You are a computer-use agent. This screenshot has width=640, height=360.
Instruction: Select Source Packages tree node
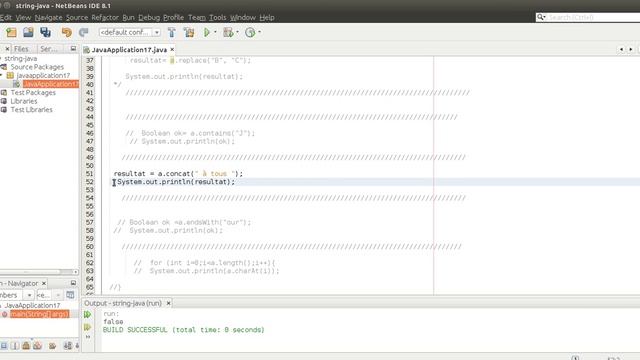(37, 67)
